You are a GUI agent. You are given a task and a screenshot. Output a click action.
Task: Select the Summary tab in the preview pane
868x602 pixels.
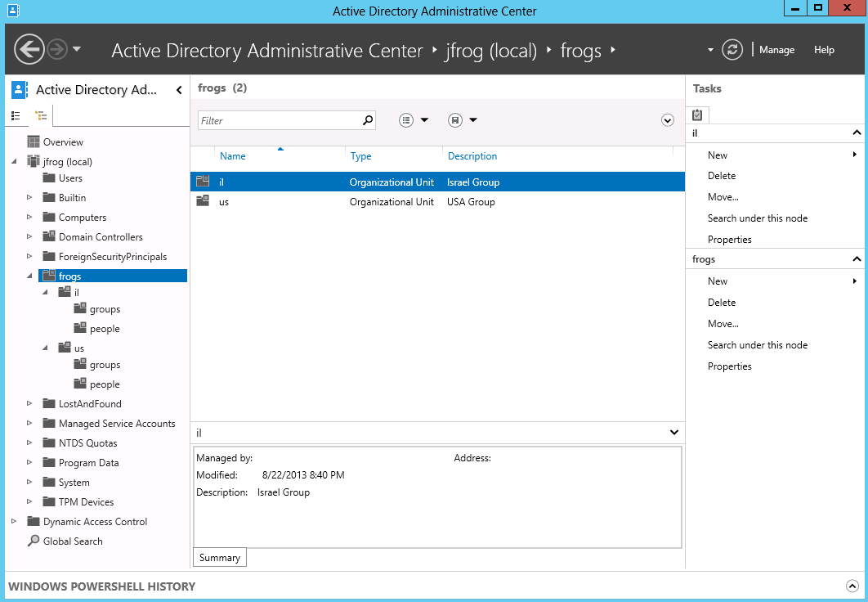(220, 558)
